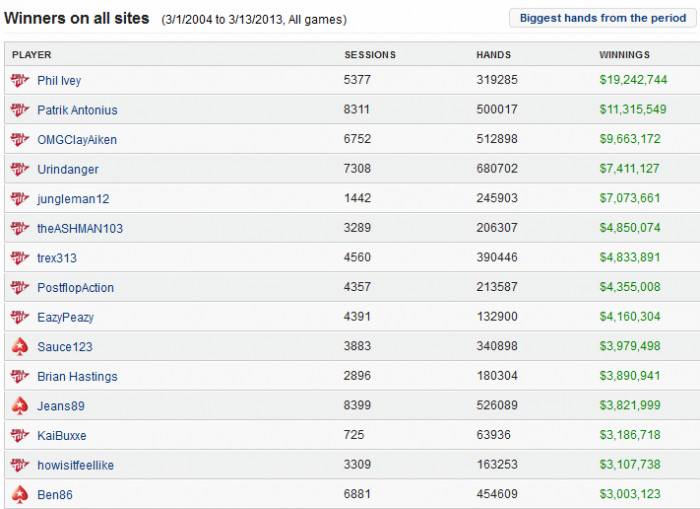Open theASHMAN103 player link
The width and height of the screenshot is (700, 509).
click(80, 229)
